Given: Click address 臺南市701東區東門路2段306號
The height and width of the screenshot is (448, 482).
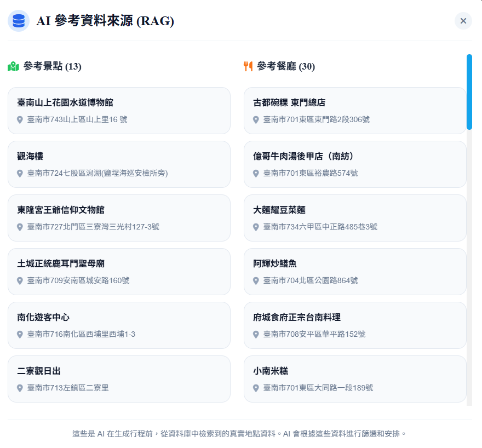Looking at the screenshot, I should point(317,119).
